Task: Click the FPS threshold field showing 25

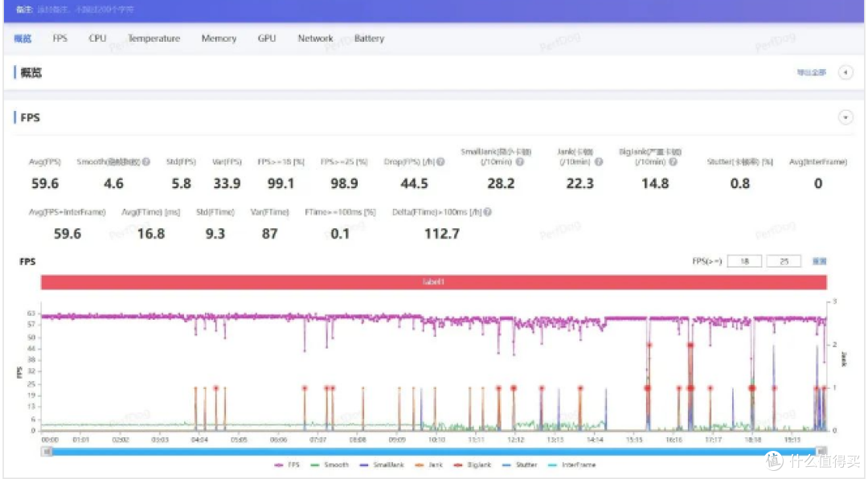Action: pyautogui.click(x=784, y=261)
